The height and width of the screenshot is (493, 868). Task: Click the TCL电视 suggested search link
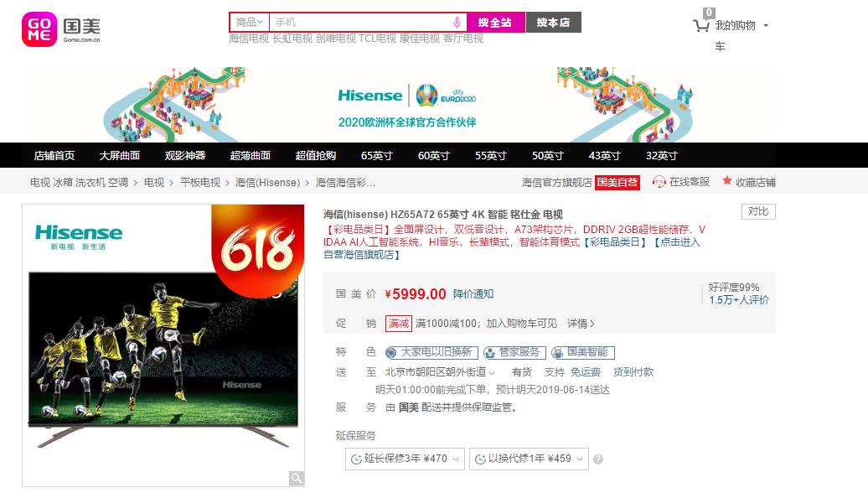pos(378,39)
